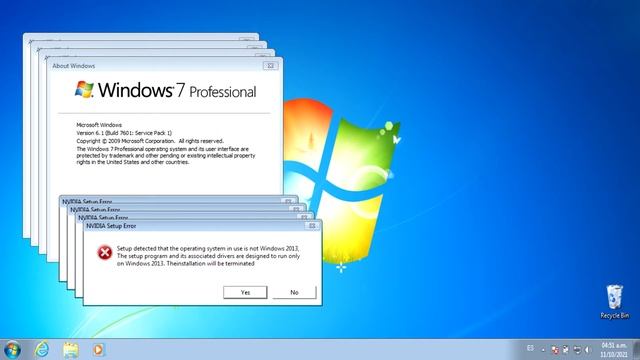Open the Windows Start menu orb
The image size is (640, 360).
[12, 350]
